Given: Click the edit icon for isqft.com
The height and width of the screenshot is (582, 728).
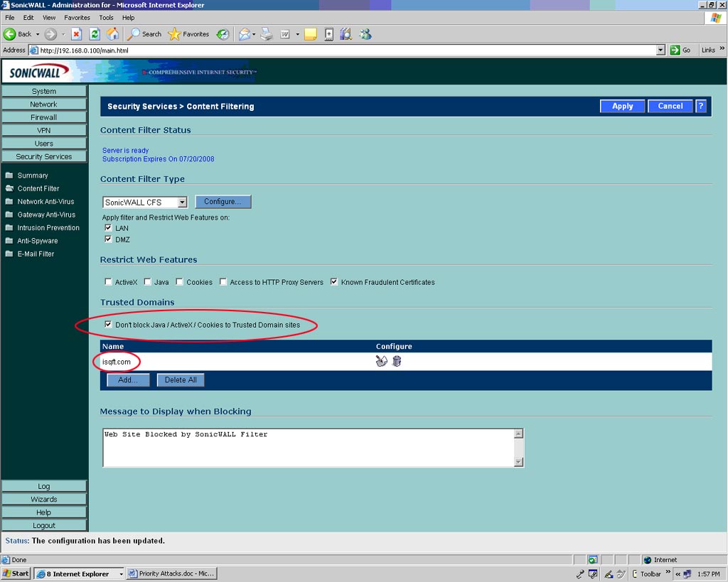Looking at the screenshot, I should (381, 360).
